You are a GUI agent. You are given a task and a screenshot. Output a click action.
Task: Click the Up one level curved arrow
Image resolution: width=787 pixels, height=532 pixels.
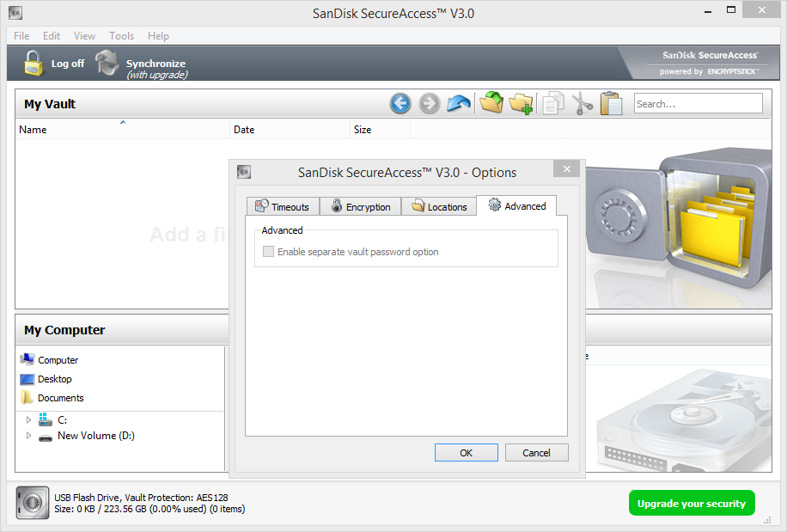point(458,103)
